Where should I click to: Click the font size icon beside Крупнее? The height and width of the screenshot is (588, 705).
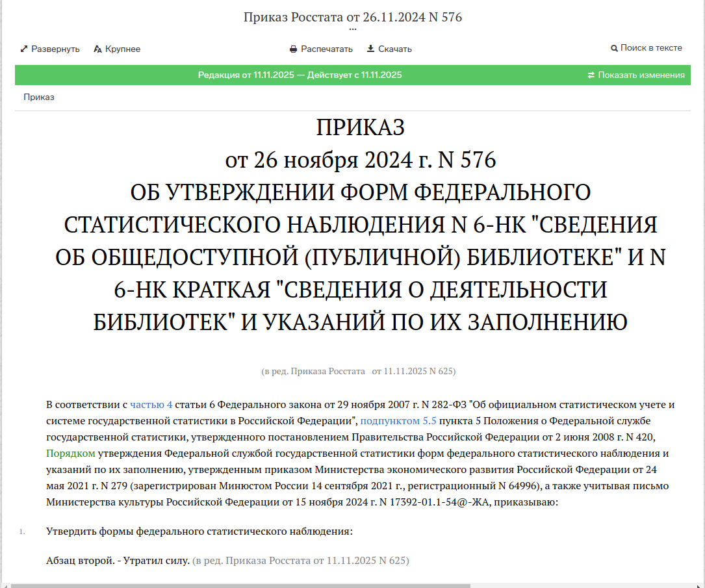98,49
